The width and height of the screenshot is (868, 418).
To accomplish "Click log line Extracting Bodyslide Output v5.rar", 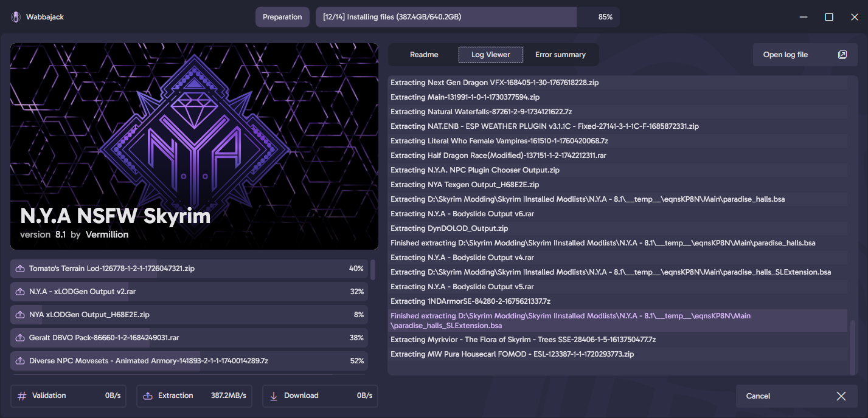I will click(x=617, y=287).
